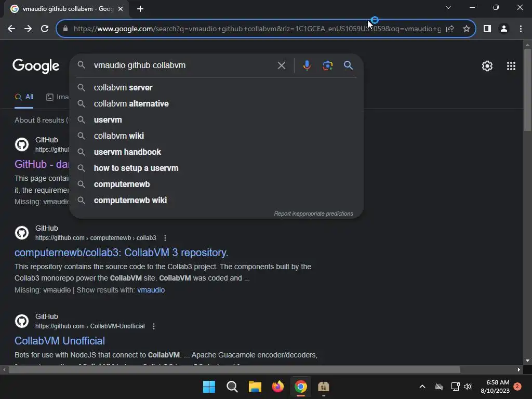Pick the 'collabvm wiki' suggestion
532x399 pixels.
216,136
